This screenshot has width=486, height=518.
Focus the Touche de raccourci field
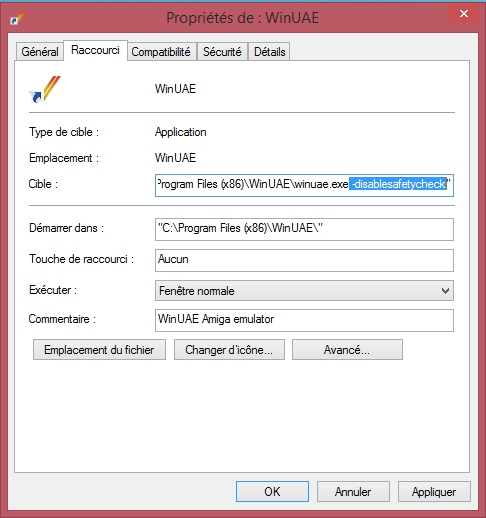304,260
